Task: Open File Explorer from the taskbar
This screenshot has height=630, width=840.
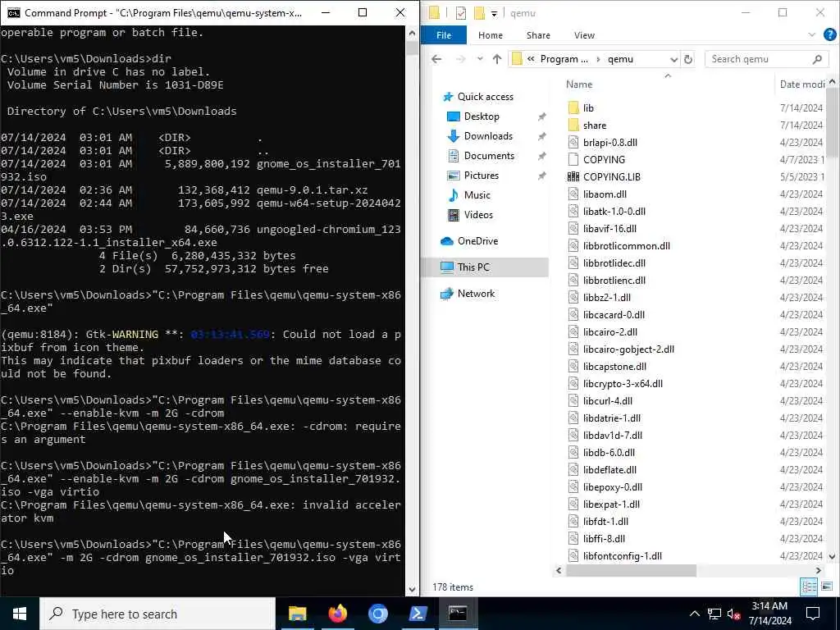Action: (297, 614)
